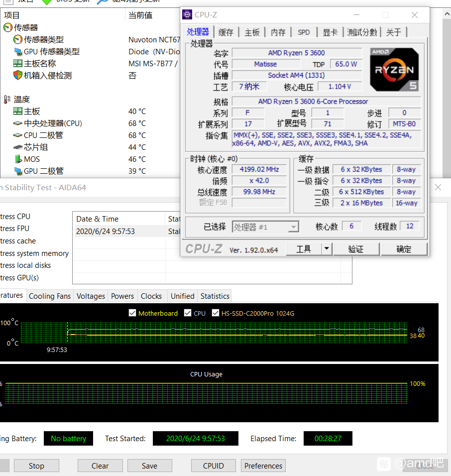This screenshot has width=451, height=476.
Task: Click the 核心电压 value 1.104 V
Action: (x=339, y=87)
